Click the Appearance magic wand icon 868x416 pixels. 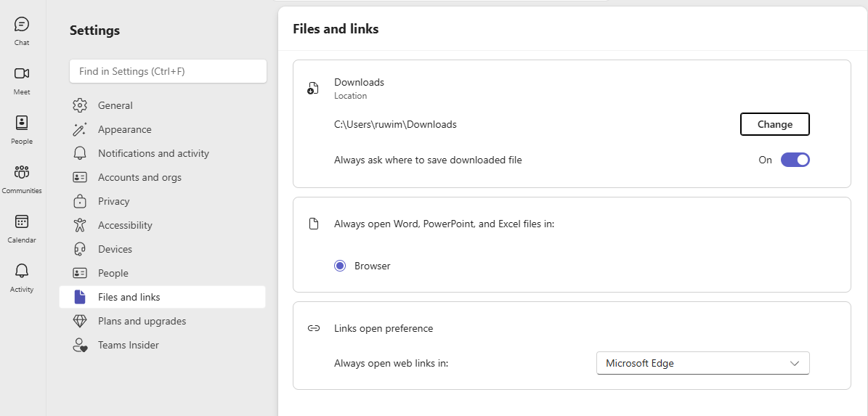[80, 129]
